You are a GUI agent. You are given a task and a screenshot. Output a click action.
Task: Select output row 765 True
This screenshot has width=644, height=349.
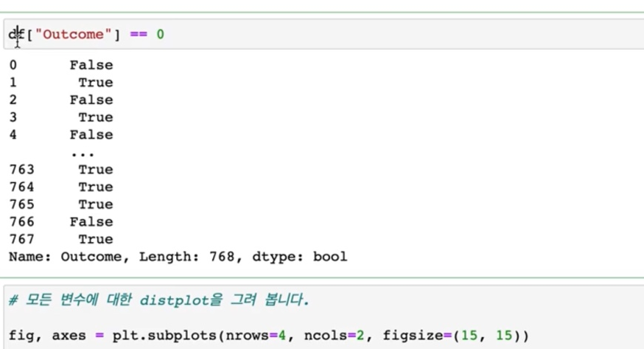[x=61, y=204]
